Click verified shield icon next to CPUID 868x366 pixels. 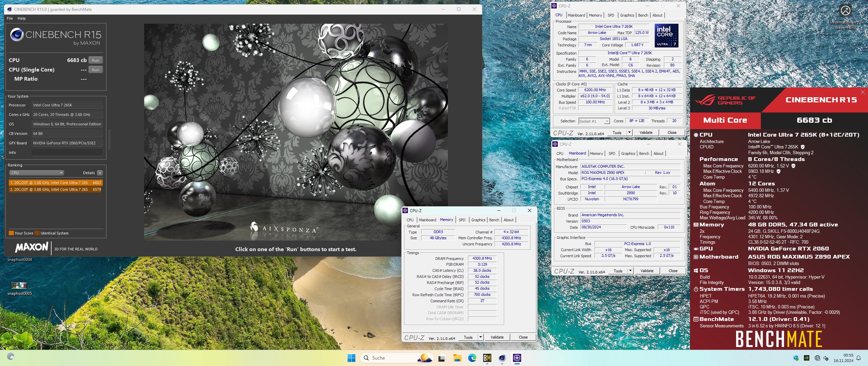coord(803,147)
